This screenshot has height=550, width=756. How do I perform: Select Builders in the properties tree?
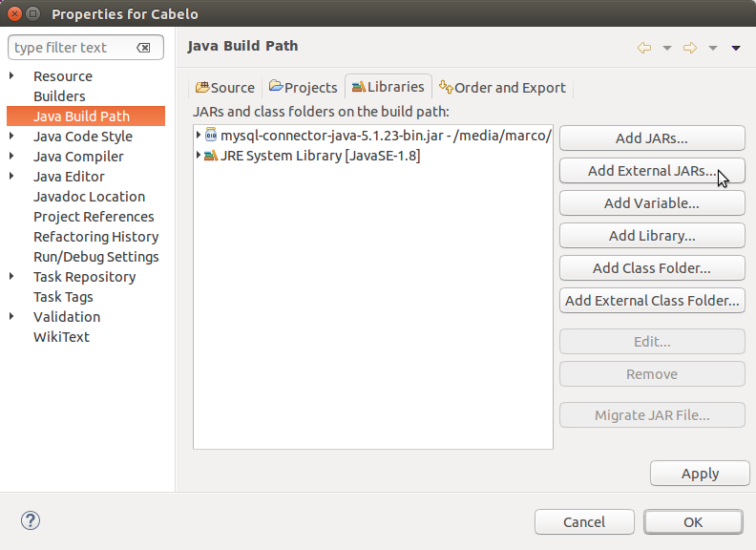59,96
